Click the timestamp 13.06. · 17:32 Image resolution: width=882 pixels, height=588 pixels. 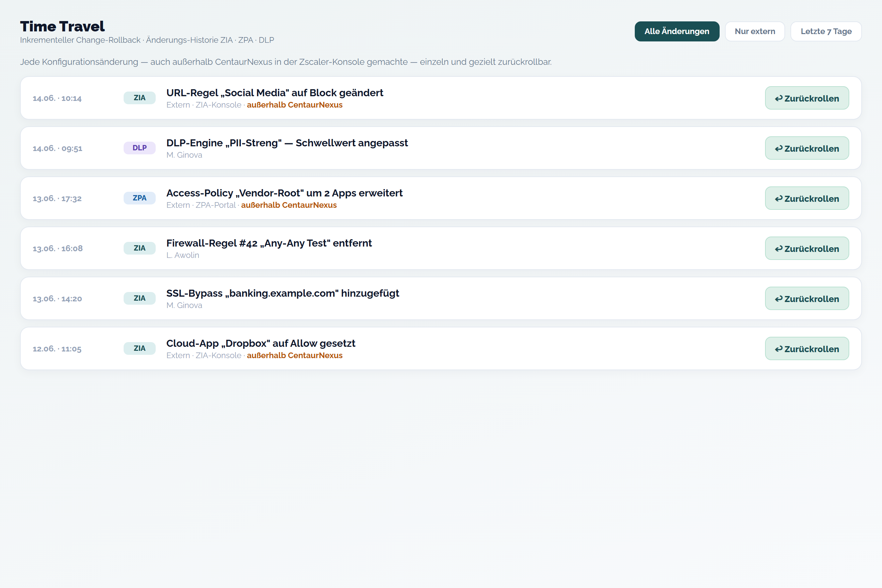pyautogui.click(x=57, y=198)
